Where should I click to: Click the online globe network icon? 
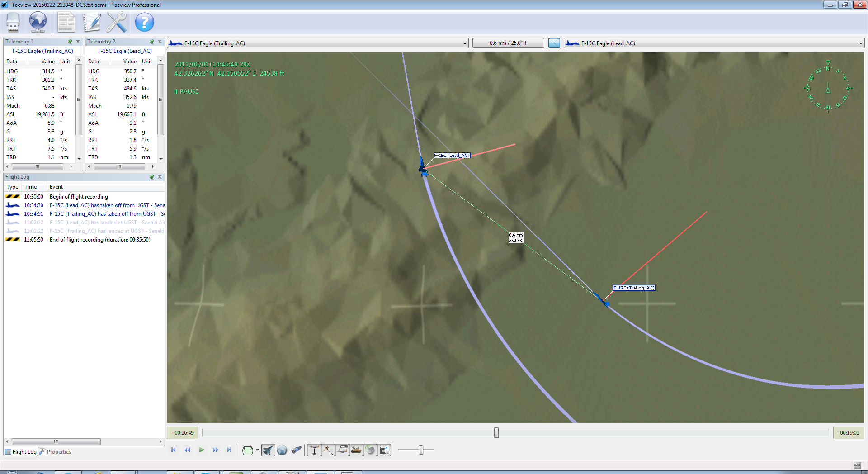point(38,22)
